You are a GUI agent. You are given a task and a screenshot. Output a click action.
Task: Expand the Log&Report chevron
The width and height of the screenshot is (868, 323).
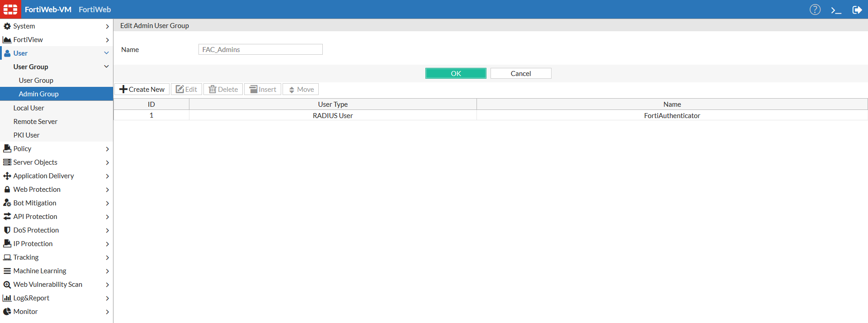click(107, 298)
